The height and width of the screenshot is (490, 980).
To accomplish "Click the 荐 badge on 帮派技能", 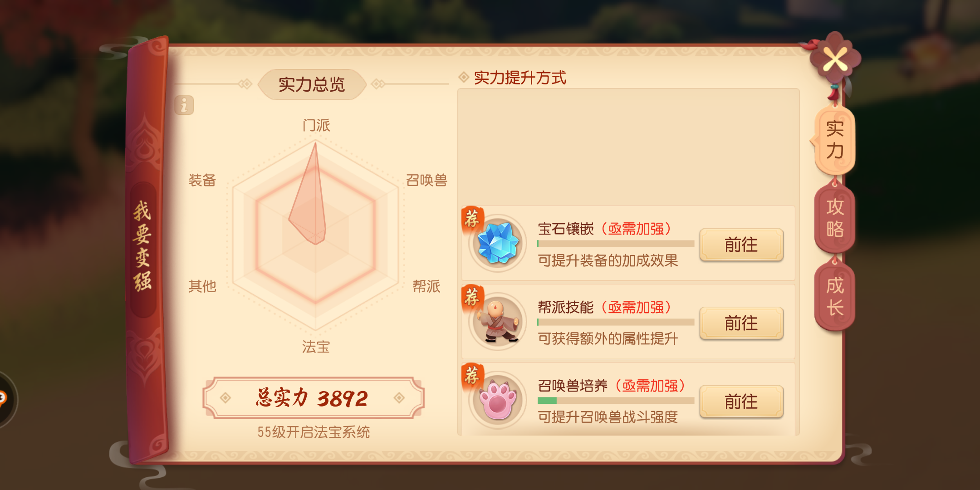I will tap(472, 298).
